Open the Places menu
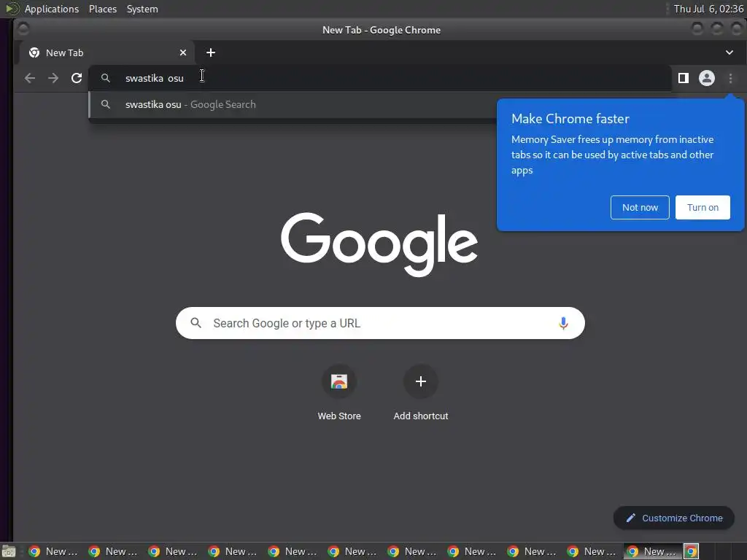747x560 pixels. (x=103, y=9)
